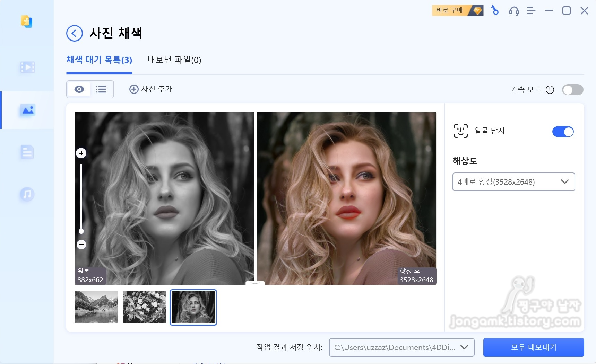The height and width of the screenshot is (364, 596).
Task: Click the colorized result preview image
Action: point(346,198)
